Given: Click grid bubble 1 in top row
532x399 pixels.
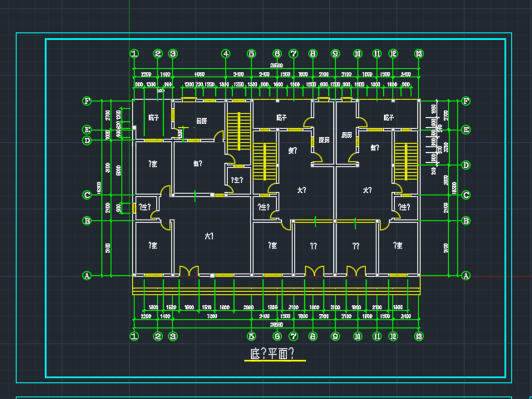Looking at the screenshot, I should (x=134, y=54).
